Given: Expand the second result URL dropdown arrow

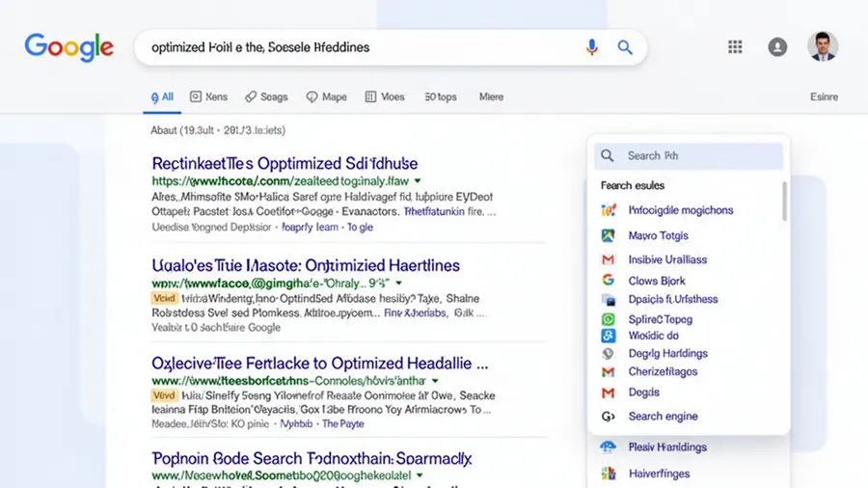Looking at the screenshot, I should 398,283.
